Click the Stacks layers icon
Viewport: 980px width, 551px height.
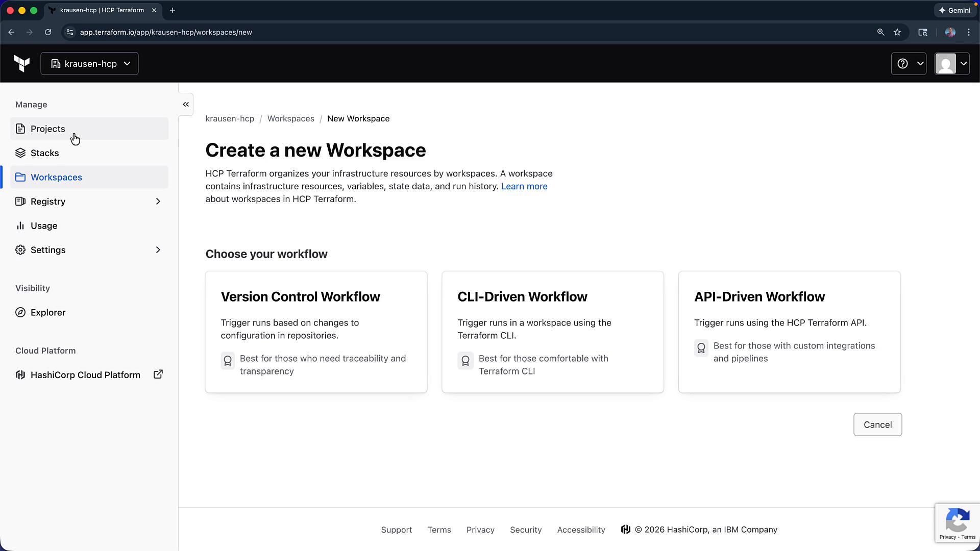pos(20,153)
